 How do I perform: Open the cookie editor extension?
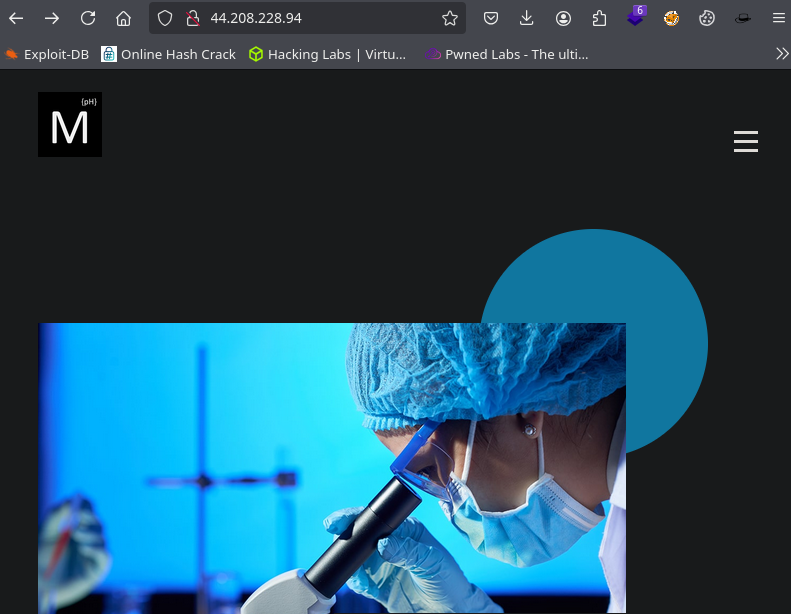[707, 18]
